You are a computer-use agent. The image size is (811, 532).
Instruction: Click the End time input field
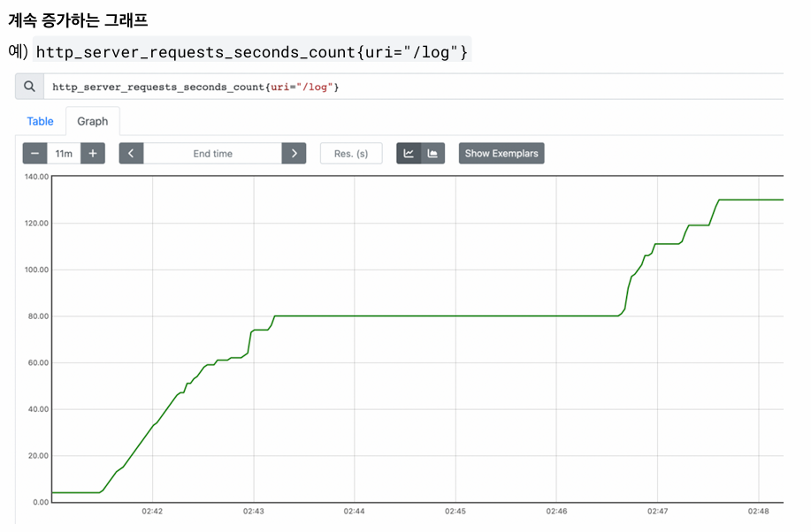click(212, 154)
